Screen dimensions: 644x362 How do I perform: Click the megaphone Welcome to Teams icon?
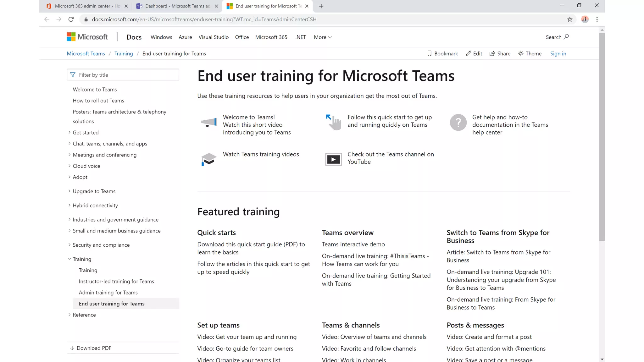click(209, 122)
